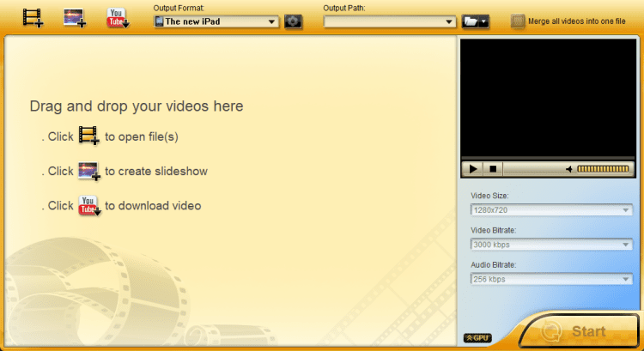Click 'Drag and drop your videos here' text
Viewport: 644px width, 351px height.
pos(137,106)
